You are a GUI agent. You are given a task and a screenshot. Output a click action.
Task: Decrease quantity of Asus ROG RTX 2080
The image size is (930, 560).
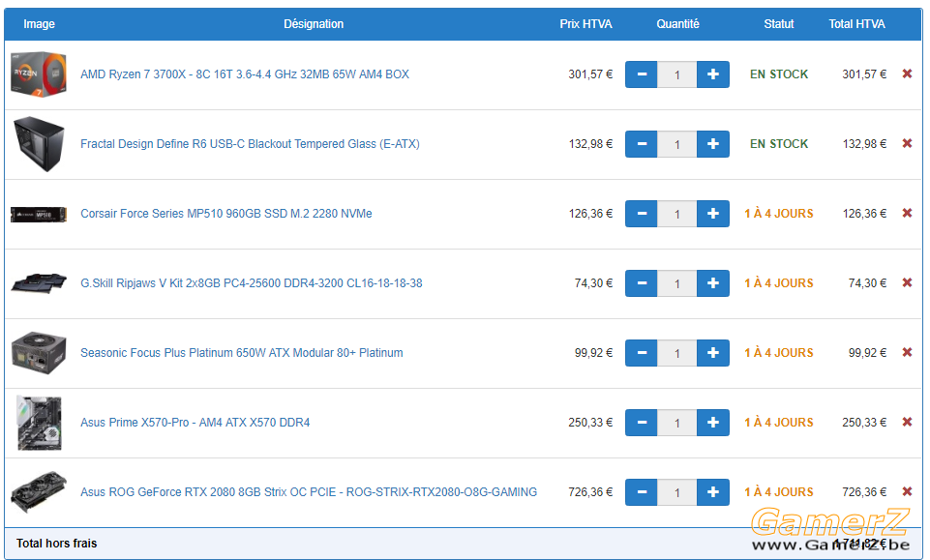point(642,492)
